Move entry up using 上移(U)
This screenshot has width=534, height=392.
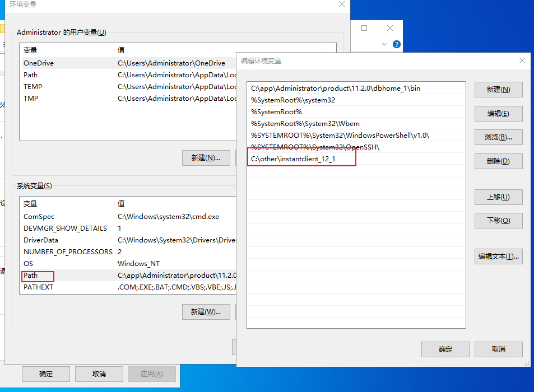point(498,197)
